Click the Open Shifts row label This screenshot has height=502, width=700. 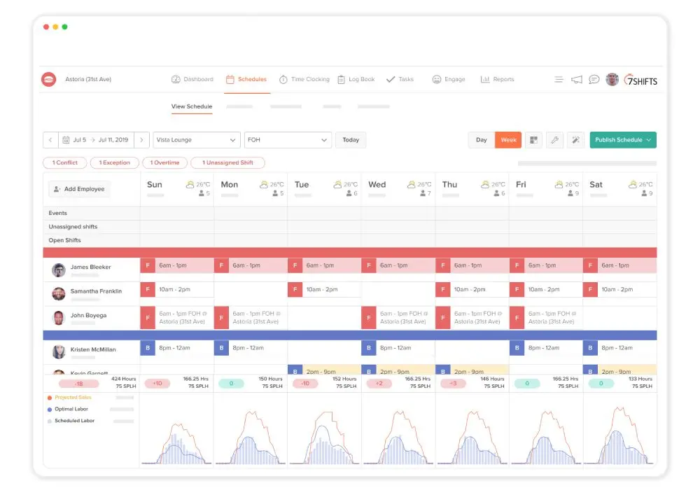coord(65,240)
